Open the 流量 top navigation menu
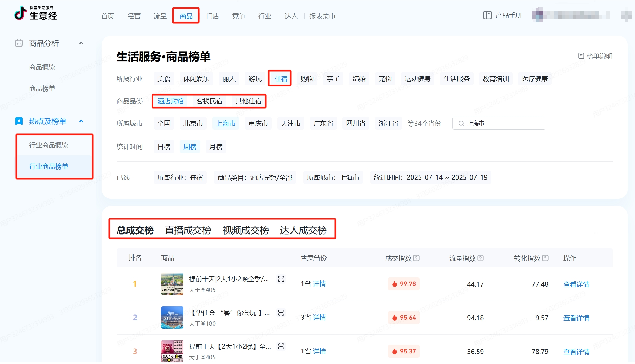Viewport: 635px width, 364px height. (x=160, y=16)
